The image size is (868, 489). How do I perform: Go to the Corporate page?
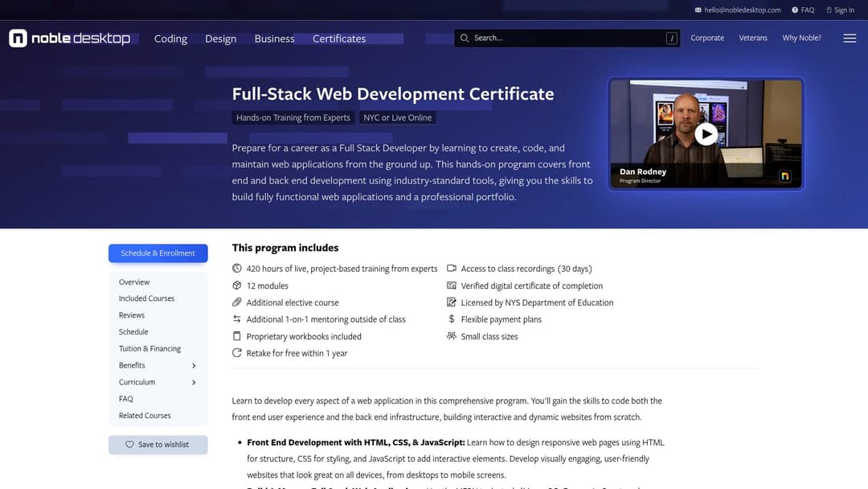707,38
